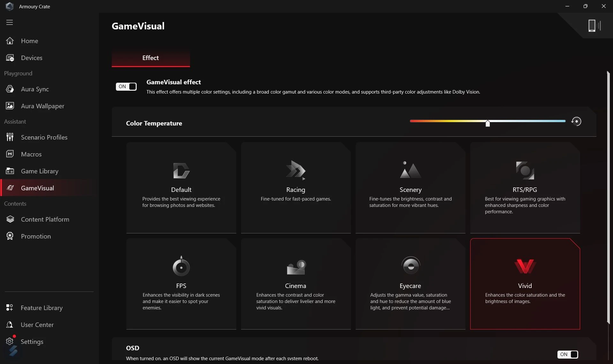613x364 pixels.
Task: Click the Devices sidebar icon
Action: (x=10, y=58)
